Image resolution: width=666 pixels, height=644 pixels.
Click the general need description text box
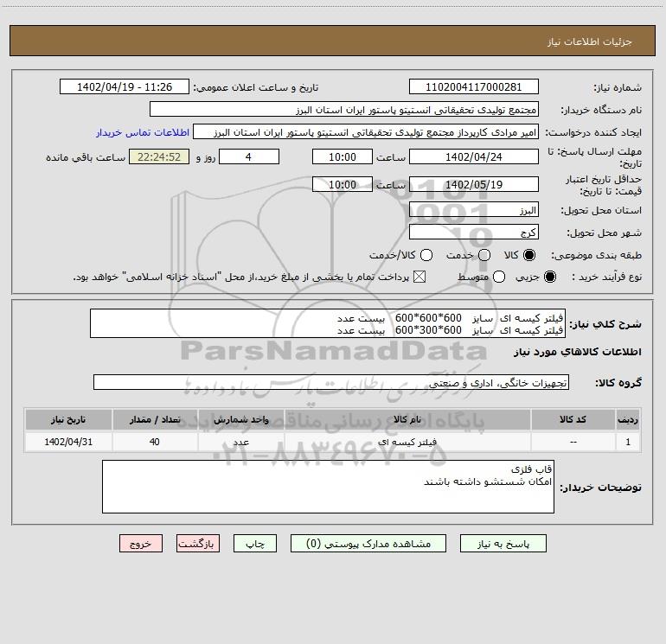[328, 323]
